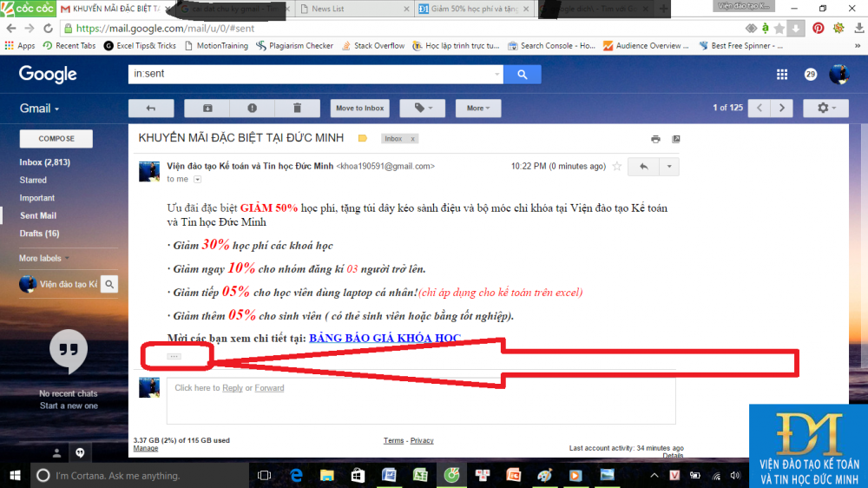
Task: Go back in browser history
Action: point(11,29)
